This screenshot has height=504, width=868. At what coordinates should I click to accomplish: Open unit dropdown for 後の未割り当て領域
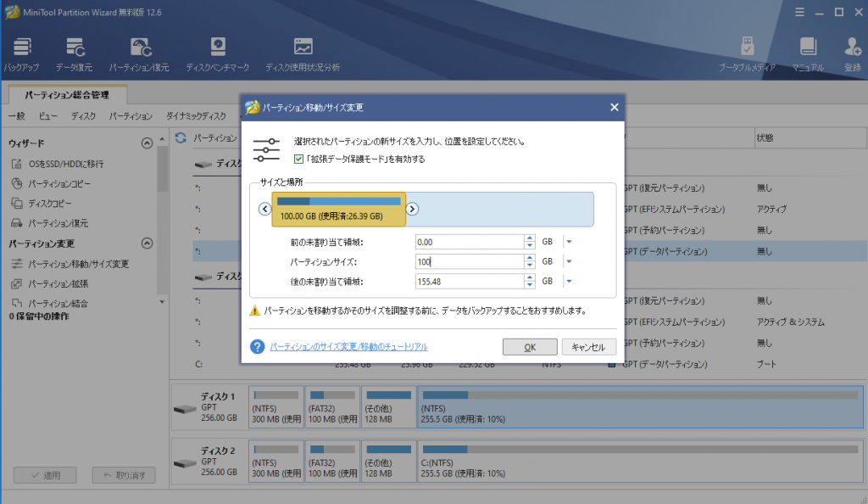[569, 282]
